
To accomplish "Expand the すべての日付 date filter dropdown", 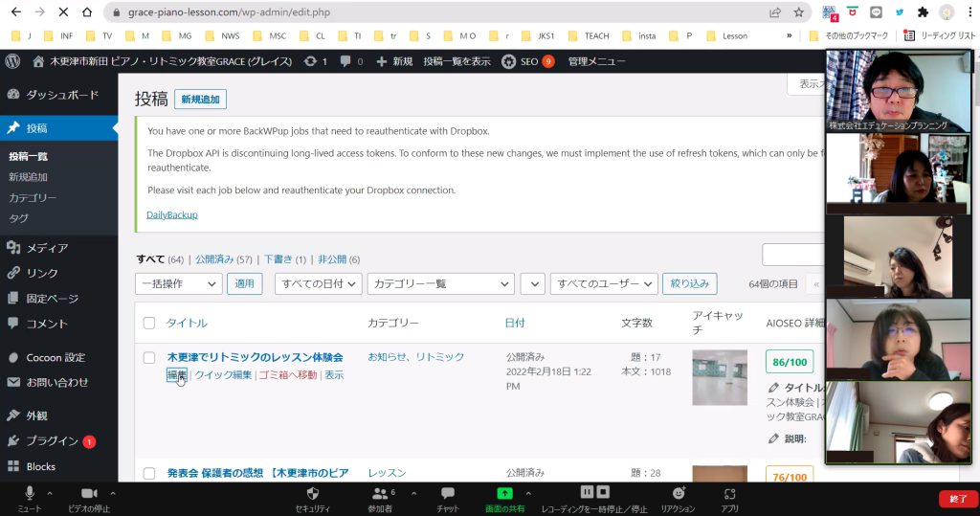I will (x=318, y=283).
